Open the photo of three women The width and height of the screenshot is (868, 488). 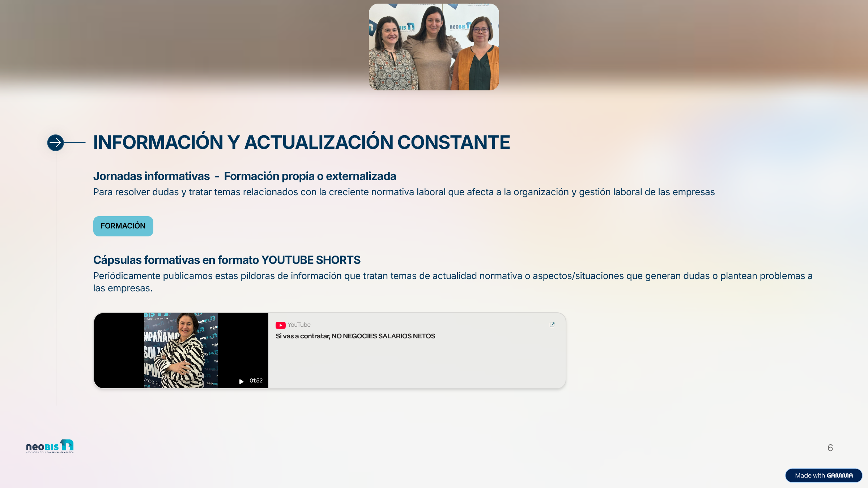click(x=434, y=47)
